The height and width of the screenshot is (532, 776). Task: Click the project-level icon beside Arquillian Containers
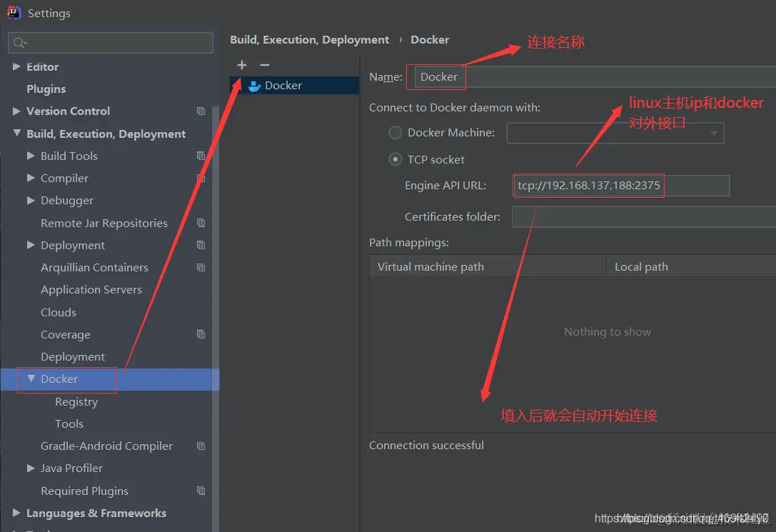pos(201,267)
